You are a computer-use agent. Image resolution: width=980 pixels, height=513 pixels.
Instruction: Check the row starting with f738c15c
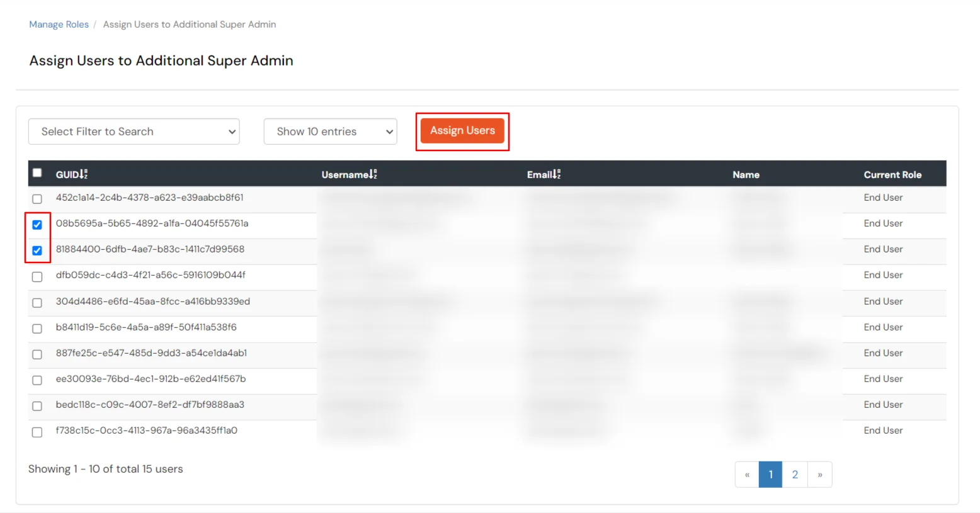tap(37, 432)
